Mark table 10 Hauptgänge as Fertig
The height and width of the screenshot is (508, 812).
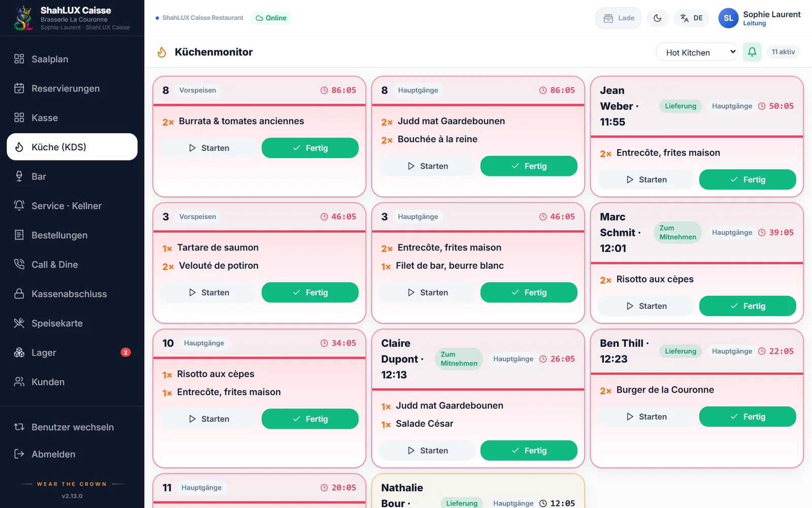[310, 419]
